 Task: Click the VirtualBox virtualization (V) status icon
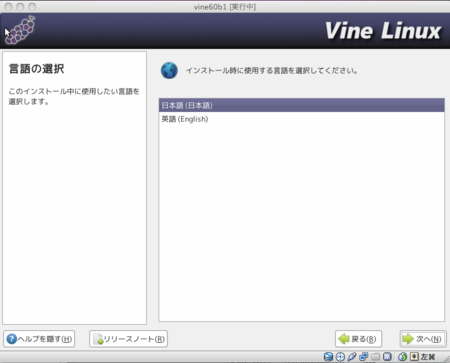[x=387, y=357]
